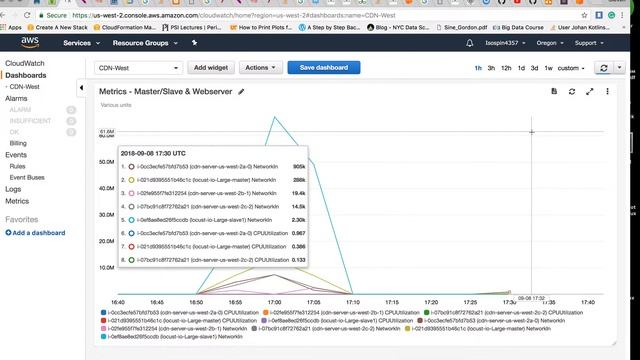Click tooltip row 1 cdn-server-us-west-2a-0 NetworkIn
The height and width of the screenshot is (360, 640).
pyautogui.click(x=213, y=167)
